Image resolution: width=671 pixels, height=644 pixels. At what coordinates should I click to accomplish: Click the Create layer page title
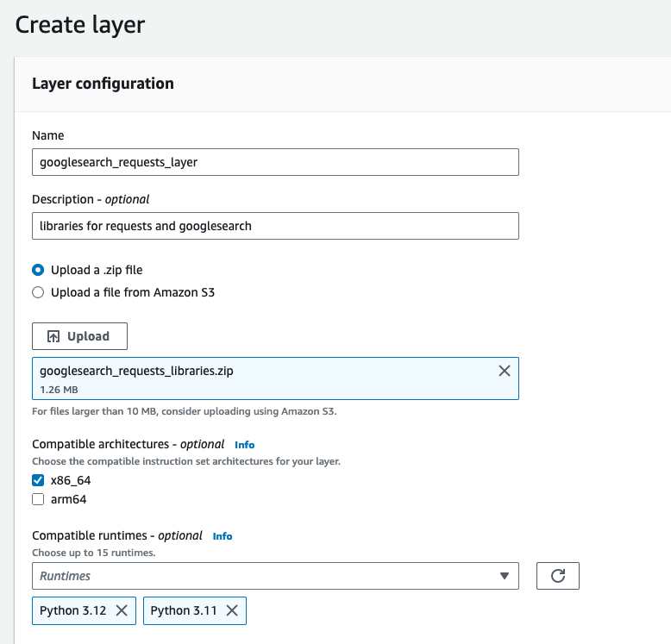point(80,25)
